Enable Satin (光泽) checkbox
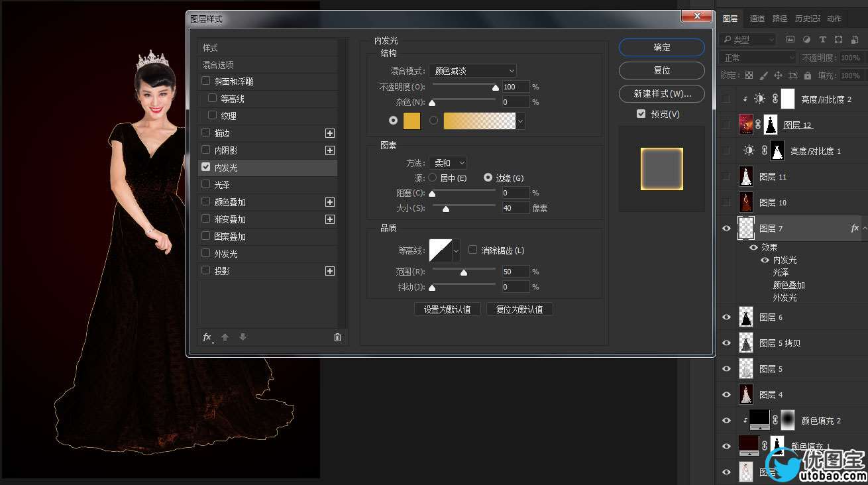868x485 pixels. [206, 184]
